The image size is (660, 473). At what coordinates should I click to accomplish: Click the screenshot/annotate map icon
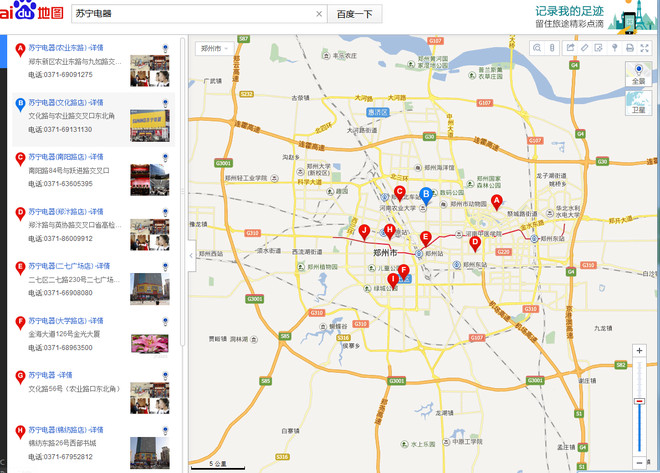599,48
